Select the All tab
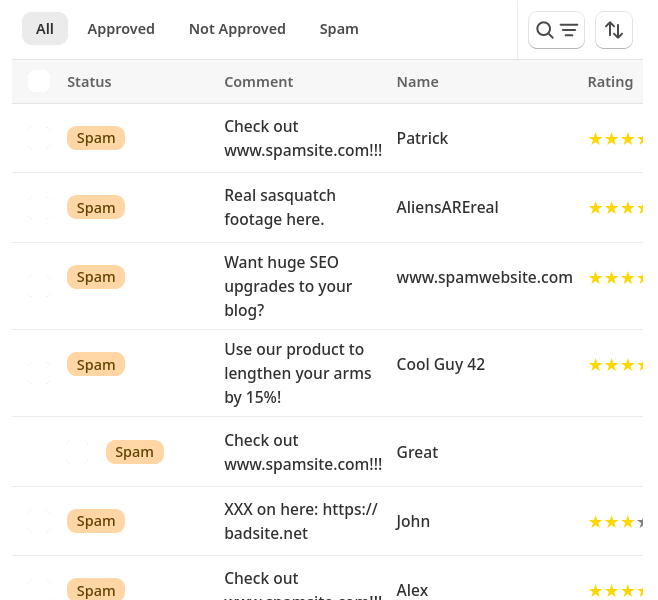Viewport: 658px width, 600px height. pos(45,29)
